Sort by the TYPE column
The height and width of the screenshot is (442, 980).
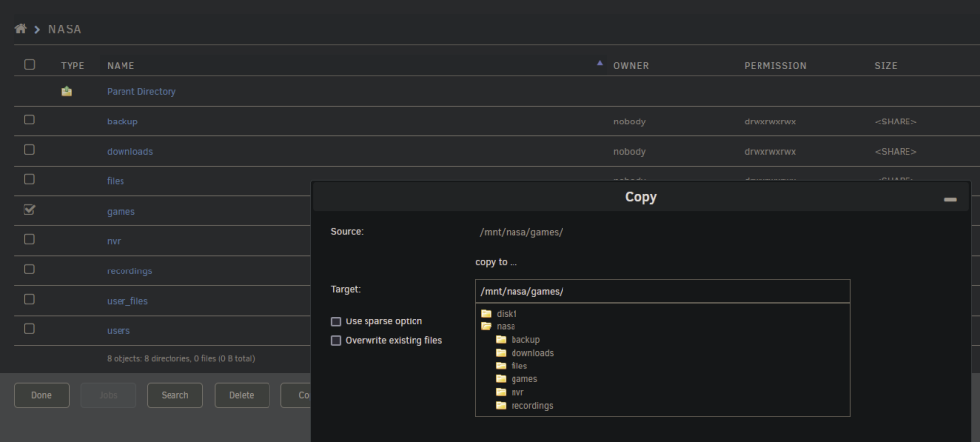[73, 65]
